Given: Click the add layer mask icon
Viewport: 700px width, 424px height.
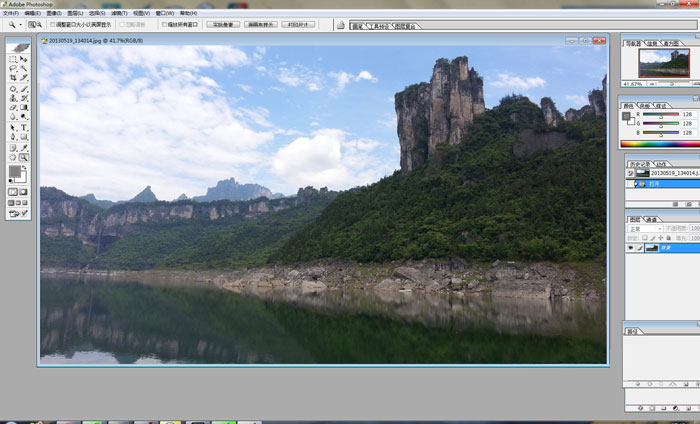Looking at the screenshot, I should (x=652, y=408).
